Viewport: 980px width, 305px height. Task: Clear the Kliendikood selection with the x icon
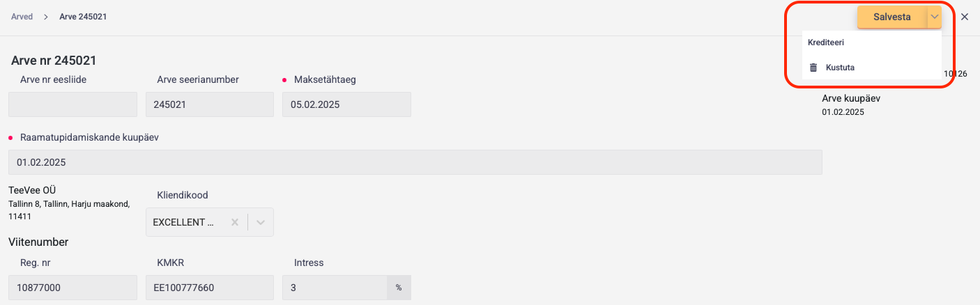coord(235,222)
